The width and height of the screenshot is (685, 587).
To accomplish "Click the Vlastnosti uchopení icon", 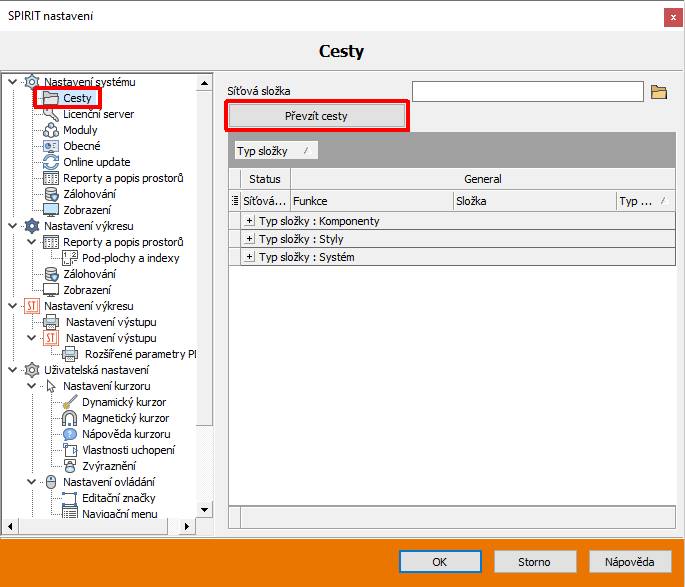I will pyautogui.click(x=70, y=450).
